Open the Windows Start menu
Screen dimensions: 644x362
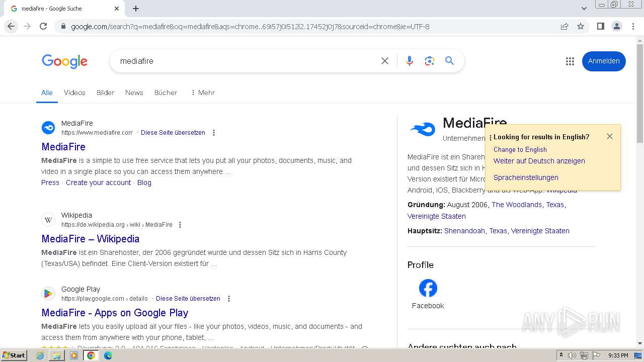coord(14,355)
